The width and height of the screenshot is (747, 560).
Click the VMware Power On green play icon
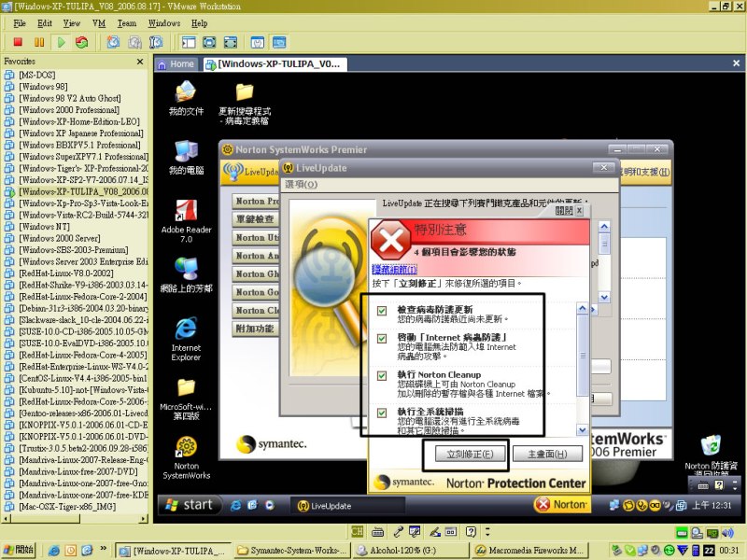[x=61, y=42]
